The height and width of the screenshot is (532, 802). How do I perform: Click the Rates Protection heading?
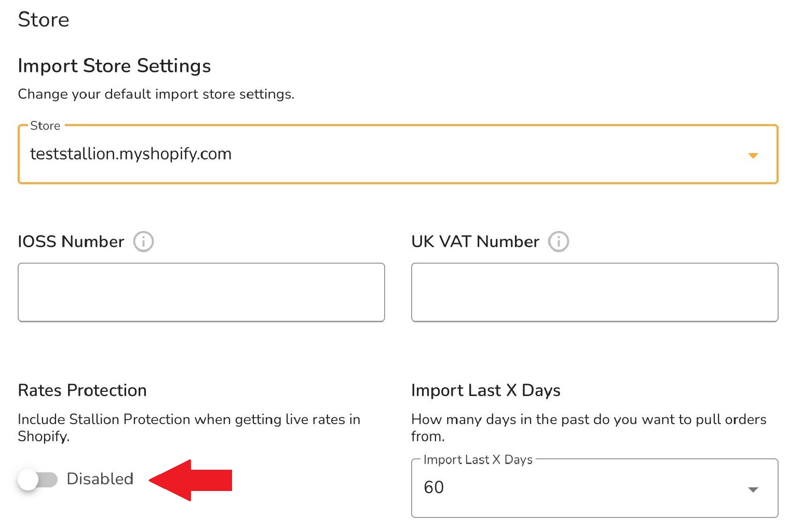tap(82, 390)
